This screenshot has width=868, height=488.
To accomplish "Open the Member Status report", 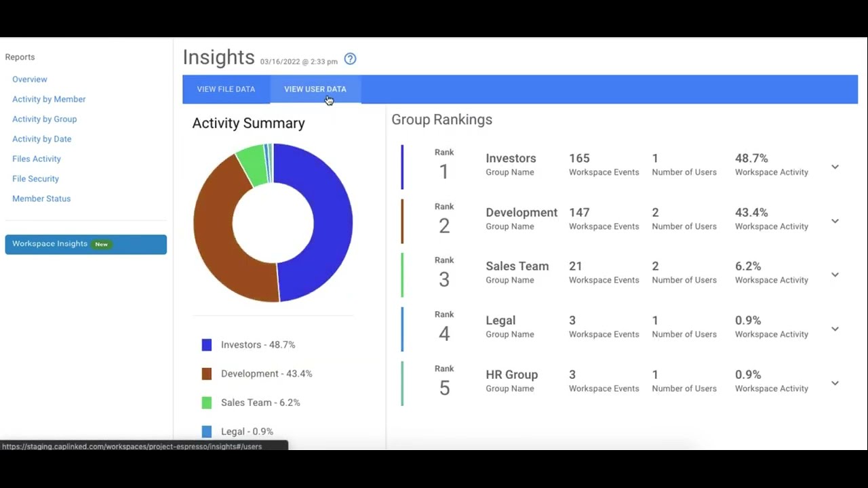I will coord(41,199).
